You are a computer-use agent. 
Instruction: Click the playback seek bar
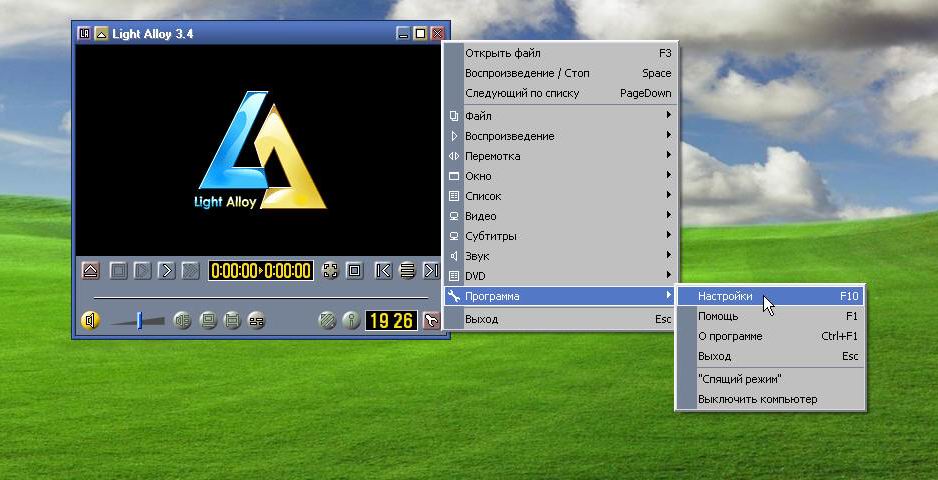(261, 297)
